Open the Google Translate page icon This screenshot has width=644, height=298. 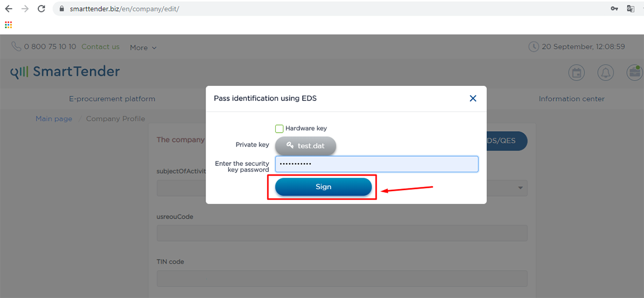coord(631,9)
